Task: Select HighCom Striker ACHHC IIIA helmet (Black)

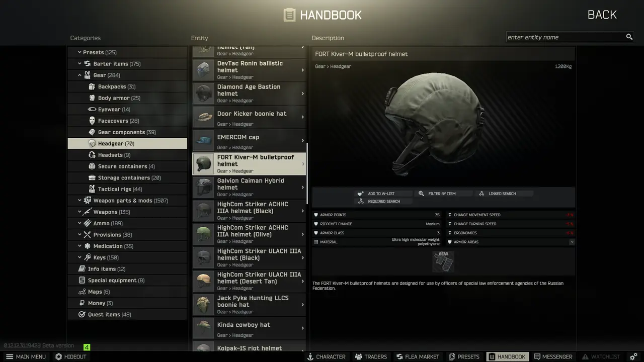Action: [x=249, y=211]
